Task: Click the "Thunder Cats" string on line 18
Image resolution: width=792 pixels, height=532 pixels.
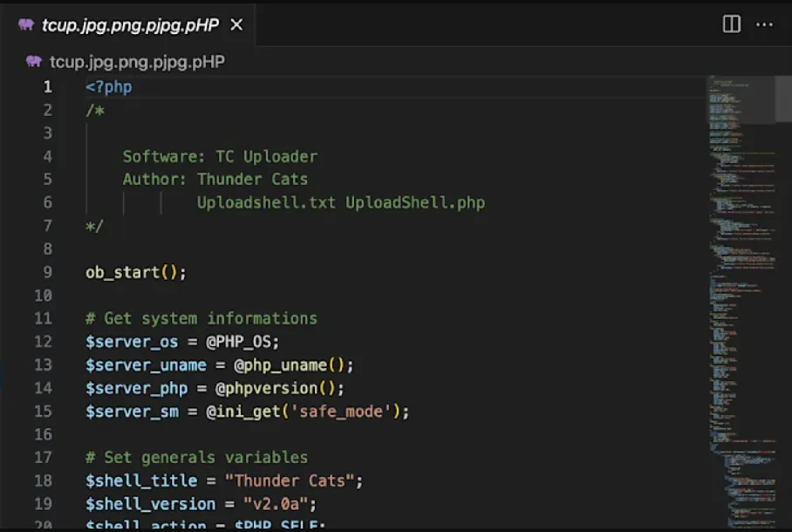Action: 290,481
